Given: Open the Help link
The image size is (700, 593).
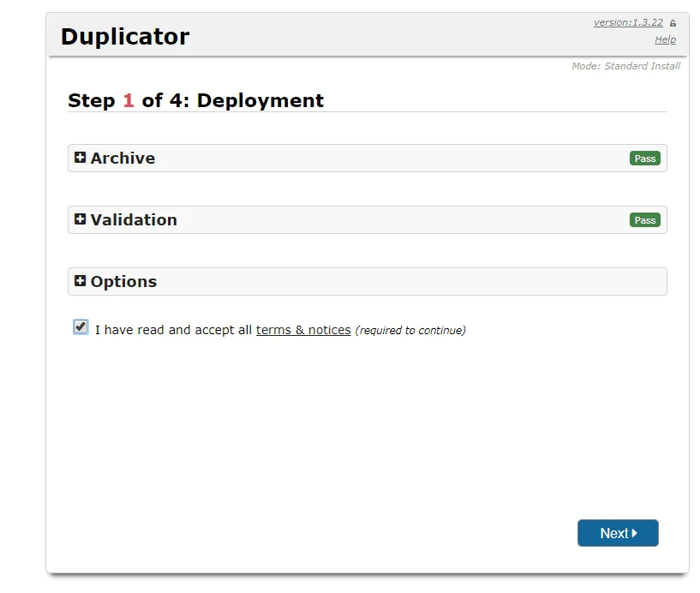Looking at the screenshot, I should click(x=666, y=39).
